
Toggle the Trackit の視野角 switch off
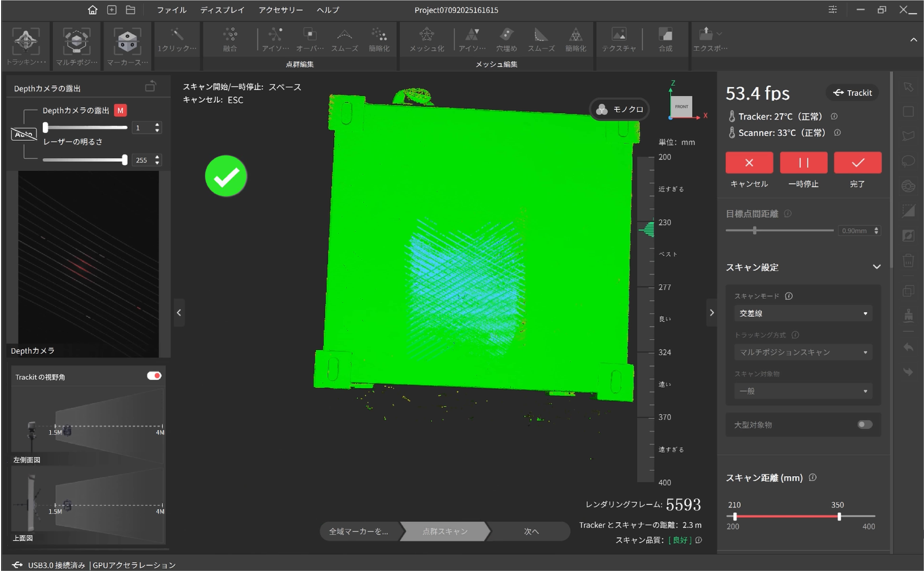[x=154, y=376]
